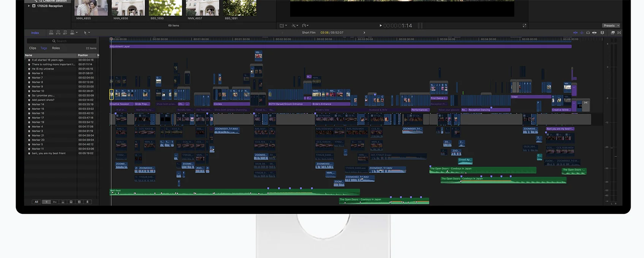Click the All tags filter button

(x=36, y=202)
